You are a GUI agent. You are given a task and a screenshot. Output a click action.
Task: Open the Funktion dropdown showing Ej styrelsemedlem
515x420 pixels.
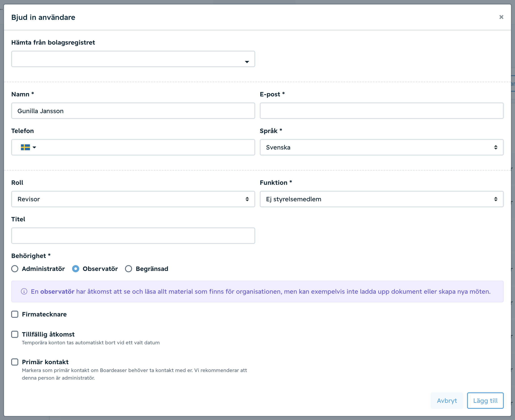pos(382,199)
